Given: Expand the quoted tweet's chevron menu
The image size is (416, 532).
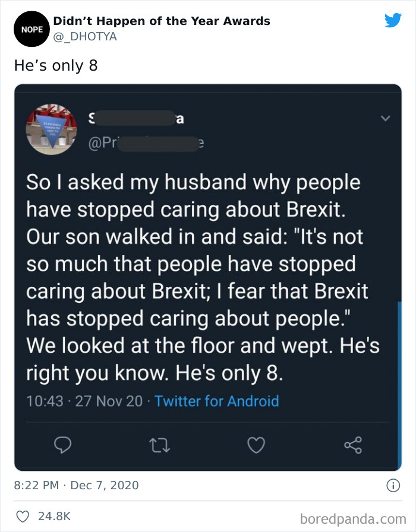Looking at the screenshot, I should (385, 119).
